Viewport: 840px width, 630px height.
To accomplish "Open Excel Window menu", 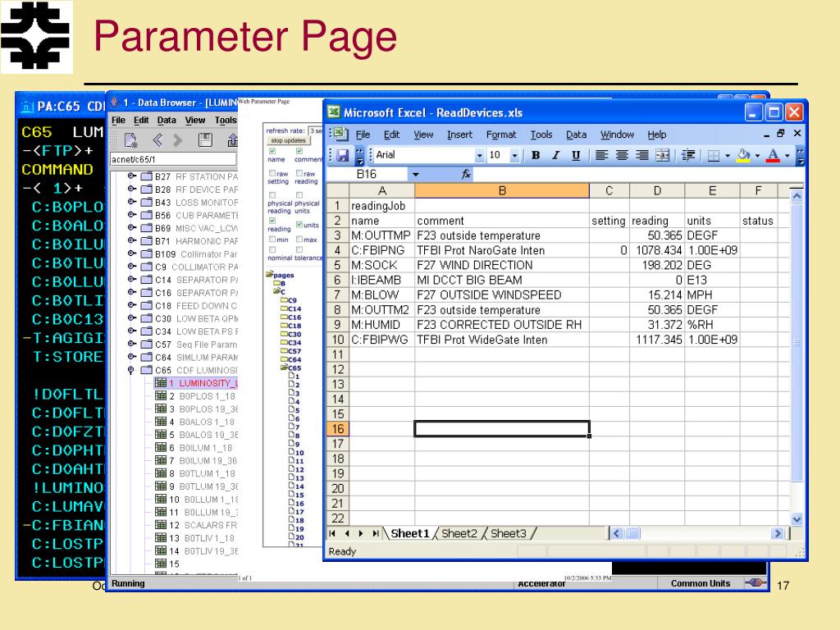I will [617, 135].
